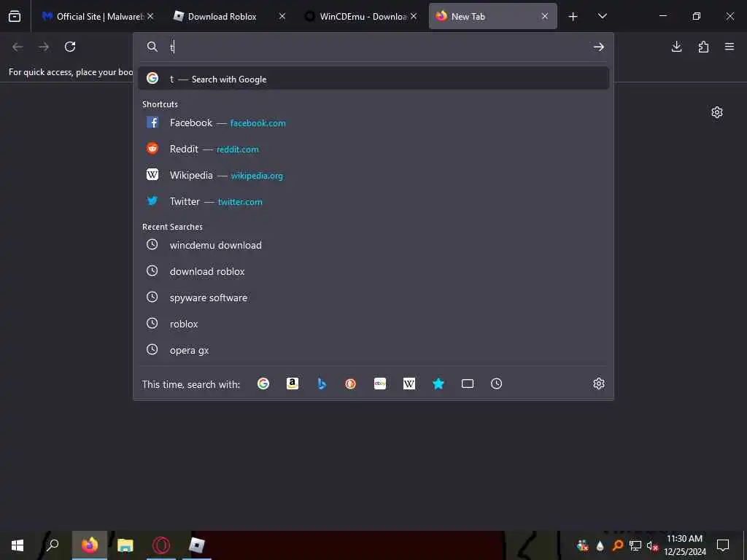
Task: Go forward one page
Action: [x=44, y=47]
